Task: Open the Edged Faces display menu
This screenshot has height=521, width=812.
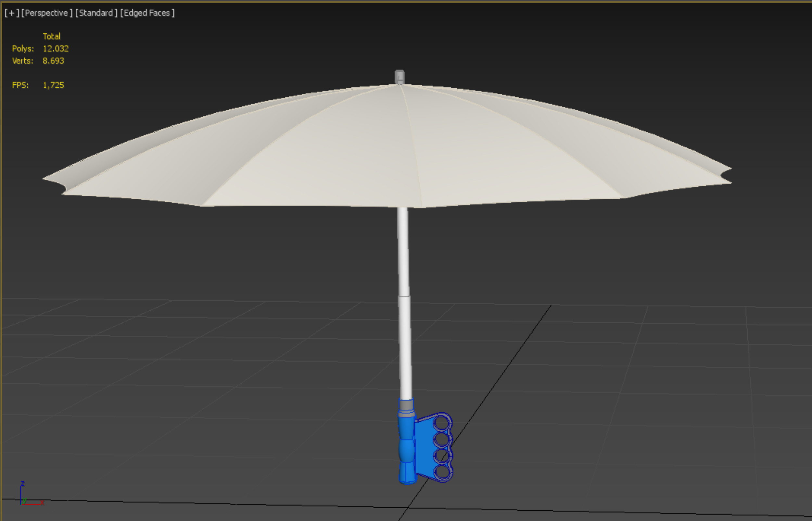Action: tap(147, 13)
